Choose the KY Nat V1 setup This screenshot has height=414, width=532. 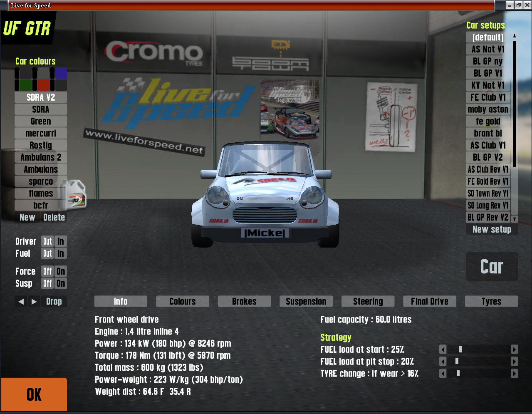point(488,85)
